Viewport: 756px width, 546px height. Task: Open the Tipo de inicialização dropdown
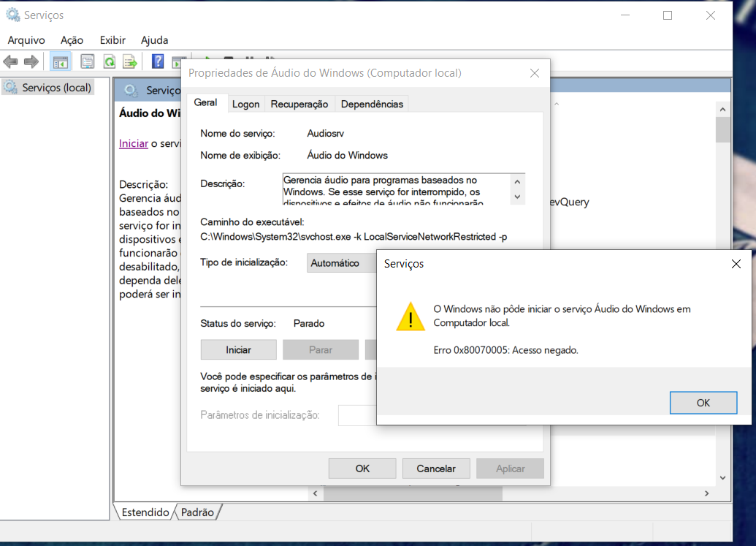341,263
